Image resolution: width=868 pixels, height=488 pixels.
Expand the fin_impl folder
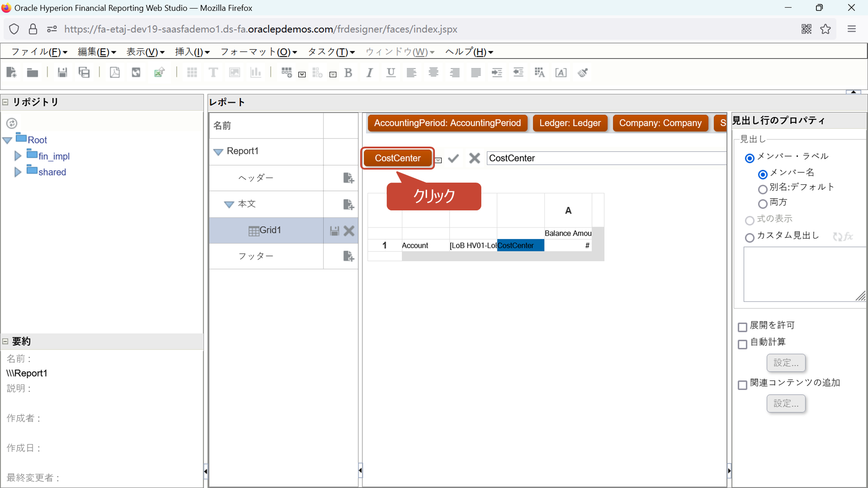pyautogui.click(x=18, y=156)
